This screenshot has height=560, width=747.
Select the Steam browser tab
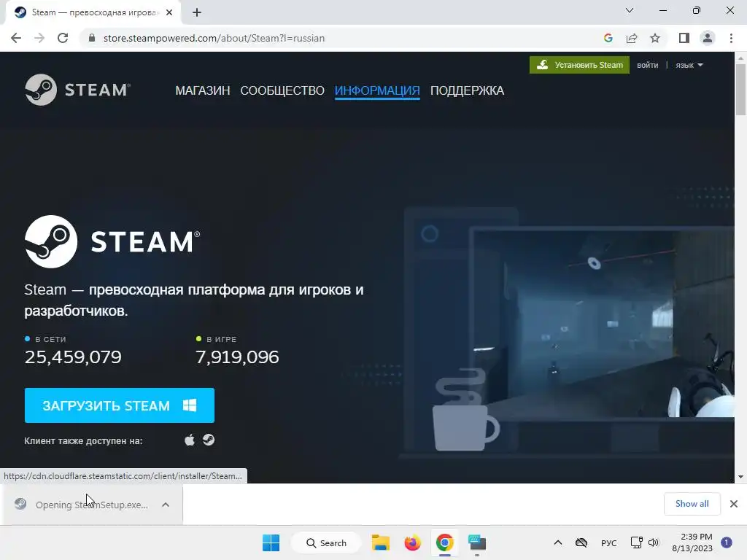click(x=93, y=12)
